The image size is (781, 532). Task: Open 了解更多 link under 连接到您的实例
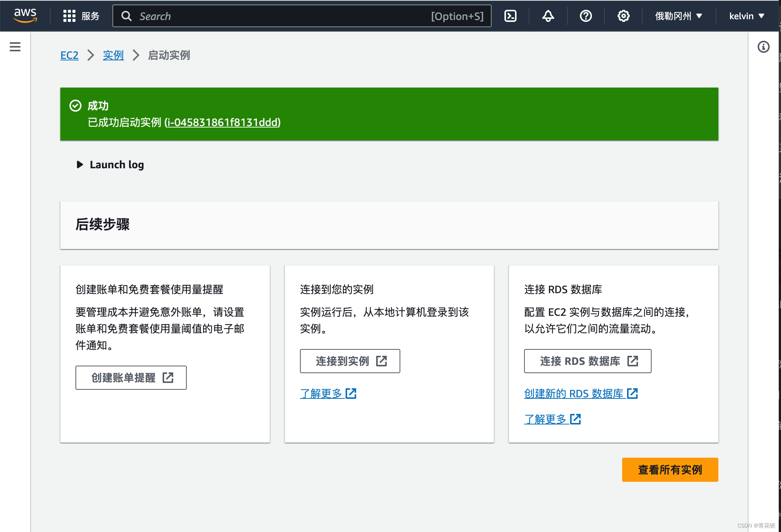(328, 394)
